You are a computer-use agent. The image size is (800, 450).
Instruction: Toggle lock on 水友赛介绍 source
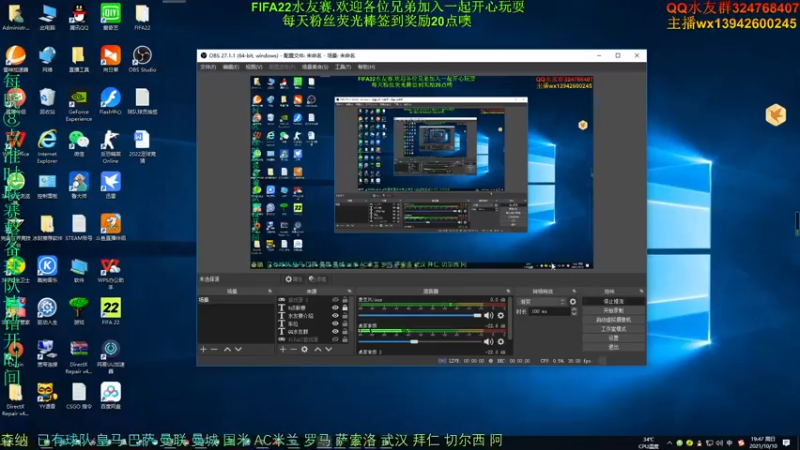point(345,316)
